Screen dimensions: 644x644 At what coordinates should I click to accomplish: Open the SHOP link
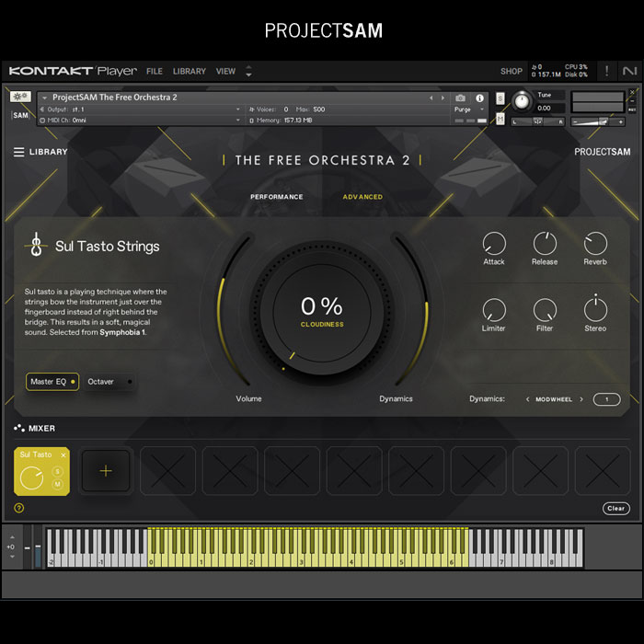[x=512, y=72]
